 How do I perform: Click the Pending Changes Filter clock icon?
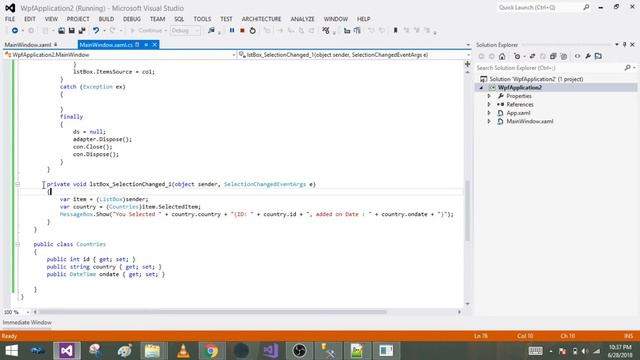[x=517, y=56]
